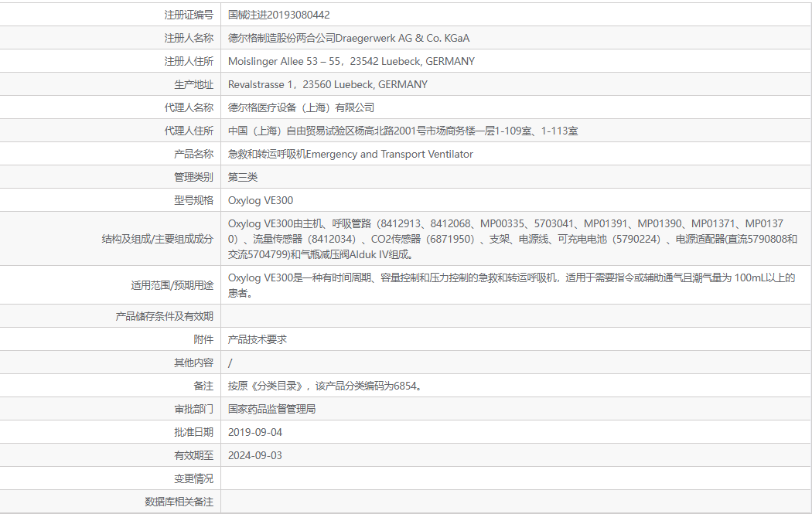Click the label 生产地址
The height and width of the screenshot is (514, 812).
pyautogui.click(x=193, y=85)
